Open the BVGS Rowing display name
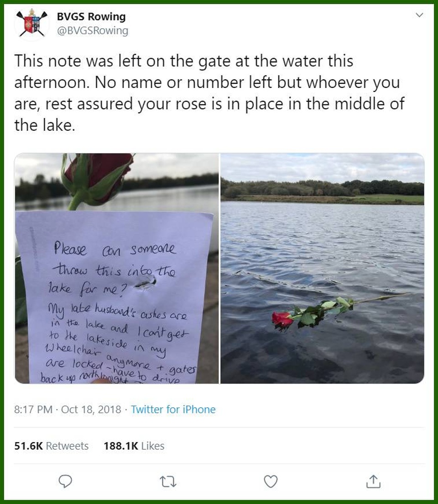The width and height of the screenshot is (438, 504). pyautogui.click(x=91, y=16)
